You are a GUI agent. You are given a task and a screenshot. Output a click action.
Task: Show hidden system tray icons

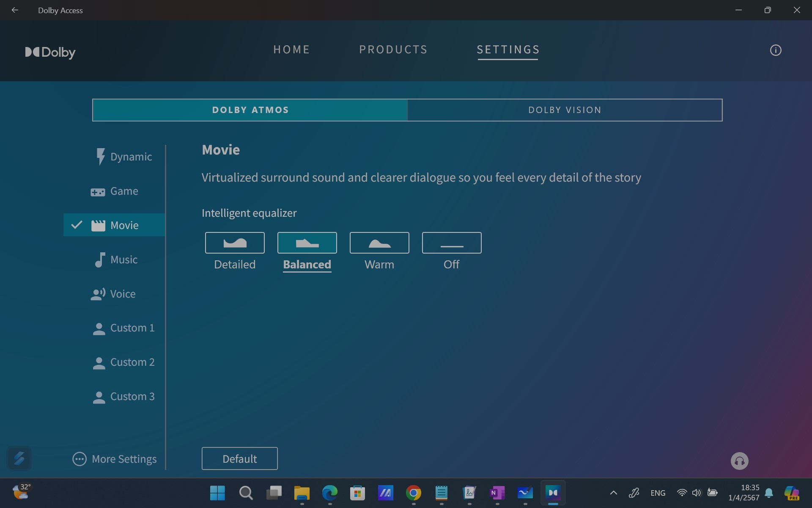(613, 493)
